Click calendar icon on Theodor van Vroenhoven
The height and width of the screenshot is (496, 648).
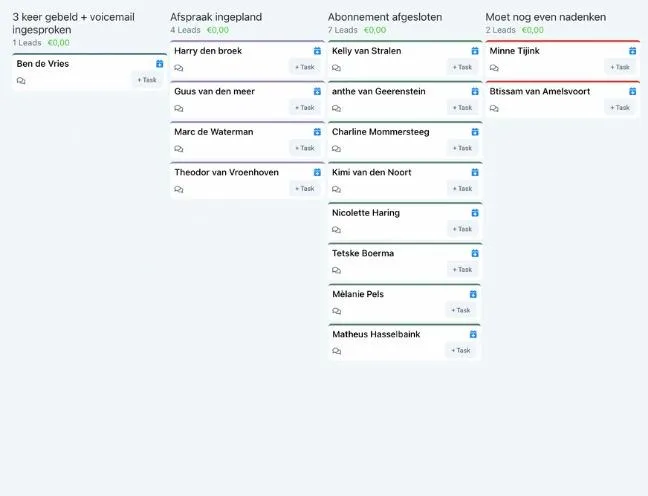coord(317,172)
